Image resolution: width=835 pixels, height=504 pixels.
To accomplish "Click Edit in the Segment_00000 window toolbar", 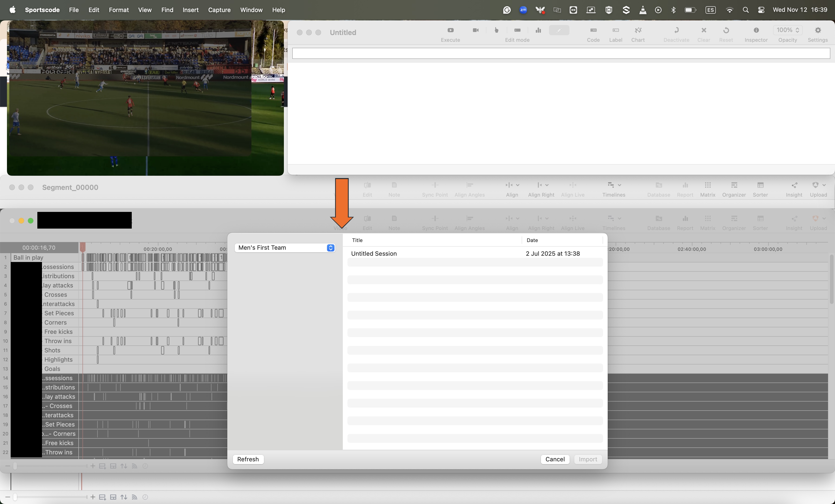I will click(367, 189).
